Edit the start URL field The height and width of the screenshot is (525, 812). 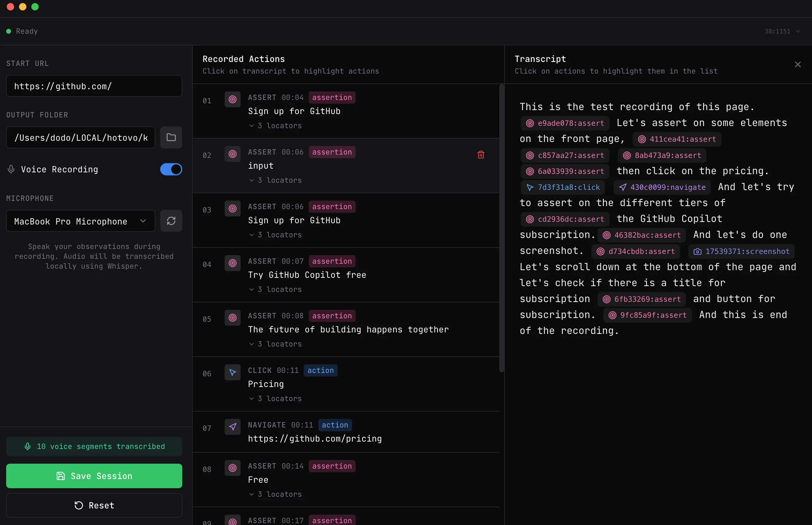[x=94, y=86]
